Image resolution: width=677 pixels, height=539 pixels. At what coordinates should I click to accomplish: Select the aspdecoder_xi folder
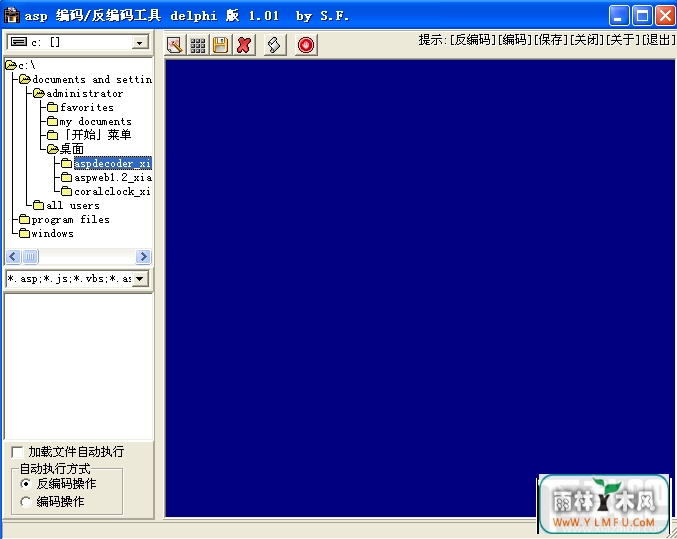coord(106,163)
